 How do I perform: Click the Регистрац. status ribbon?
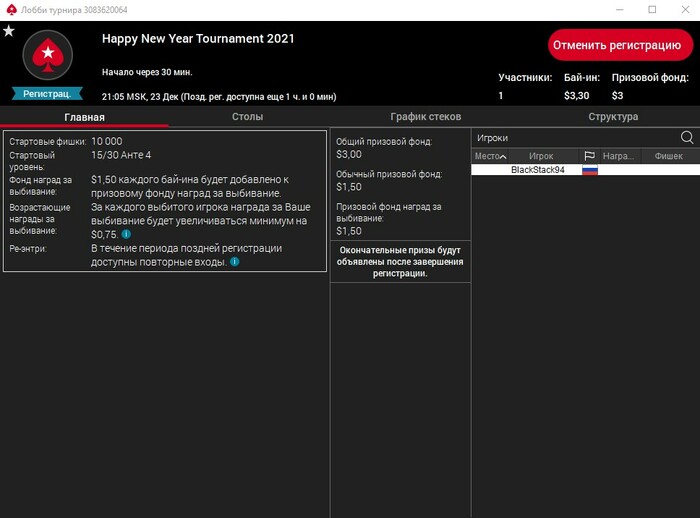pos(47,94)
